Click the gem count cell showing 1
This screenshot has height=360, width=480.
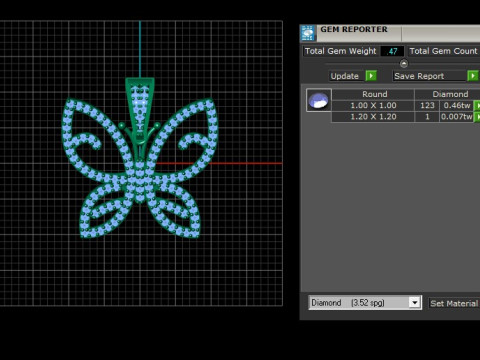427,117
